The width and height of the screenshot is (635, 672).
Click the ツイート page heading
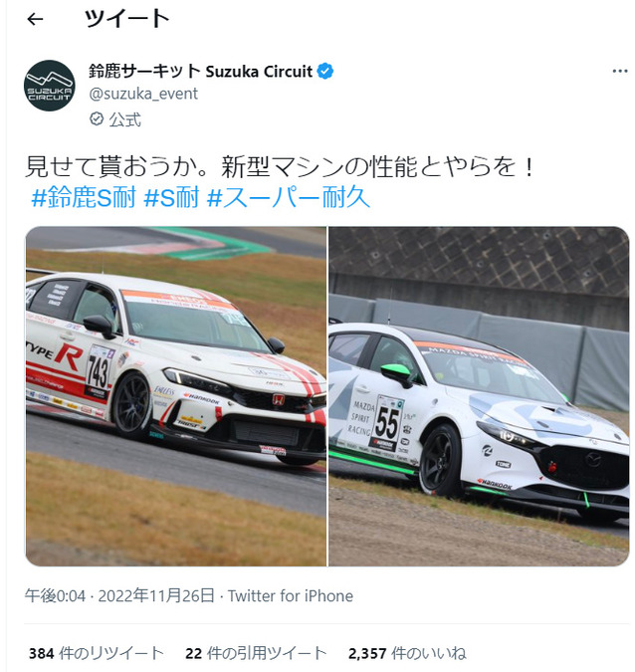[127, 19]
